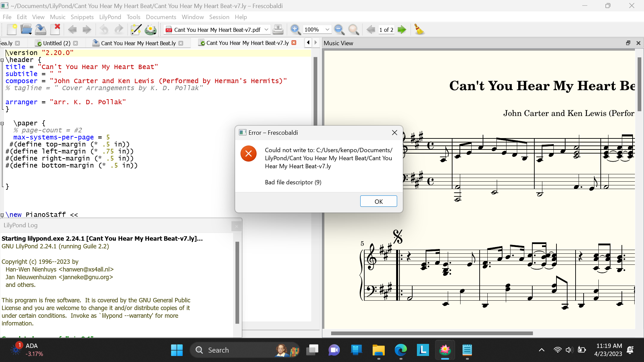Click the Zoom out magnifier icon

coord(339,30)
